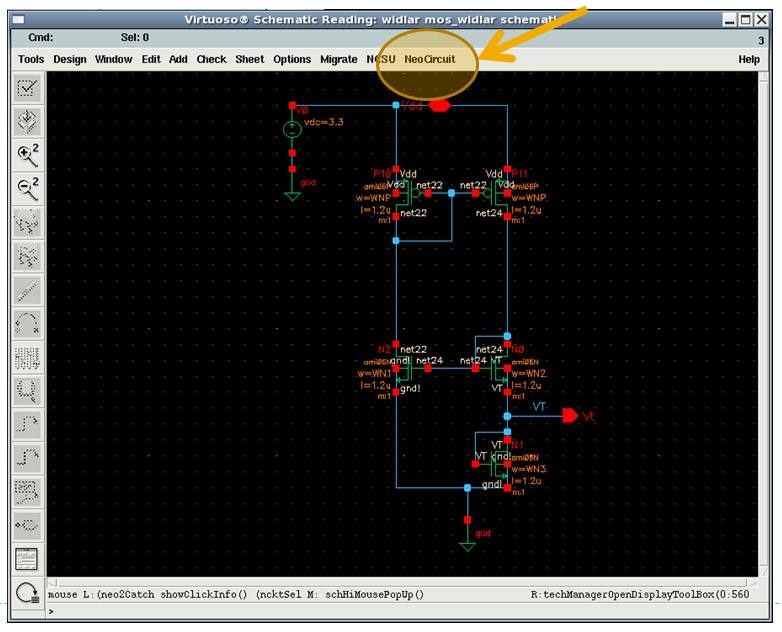Expand the Options menu
The height and width of the screenshot is (632, 782).
click(x=292, y=59)
